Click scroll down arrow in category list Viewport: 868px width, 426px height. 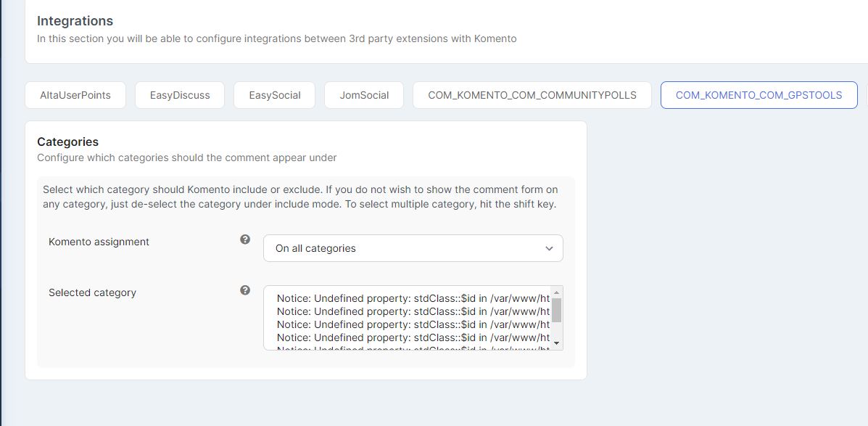[556, 343]
